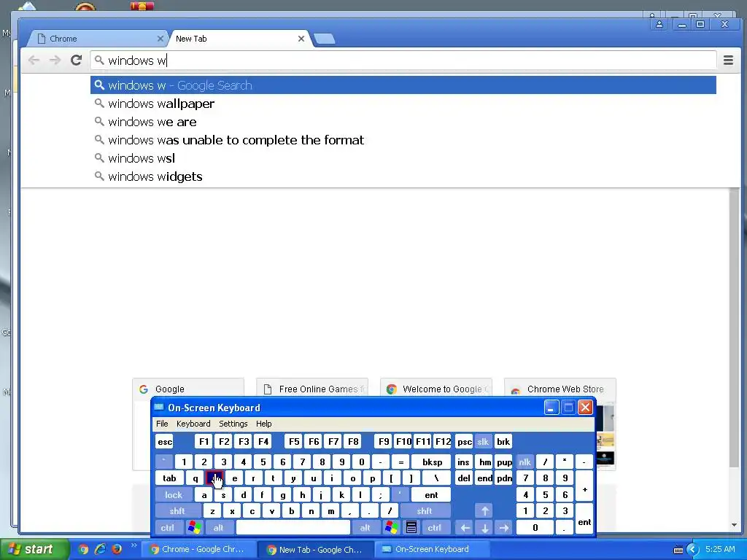Image resolution: width=747 pixels, height=560 pixels.
Task: Click the space bar on the On-Screen Keyboard
Action: pos(293,528)
